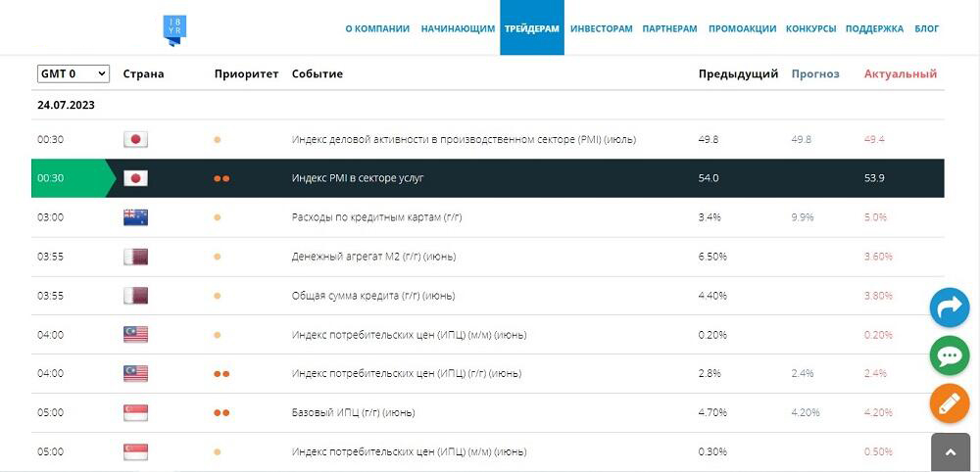
Task: Open the ТРЕЙДЕРАМ menu tab
Action: coord(532,28)
